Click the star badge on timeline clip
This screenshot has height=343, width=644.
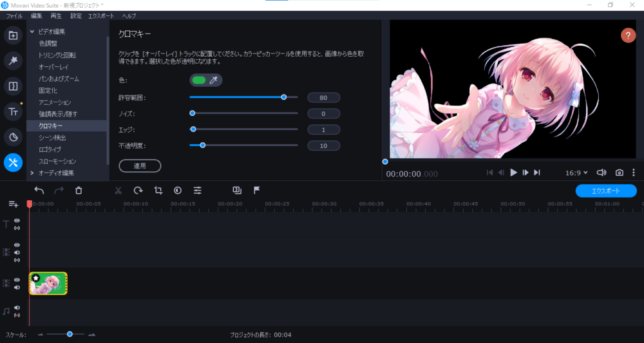[35, 278]
